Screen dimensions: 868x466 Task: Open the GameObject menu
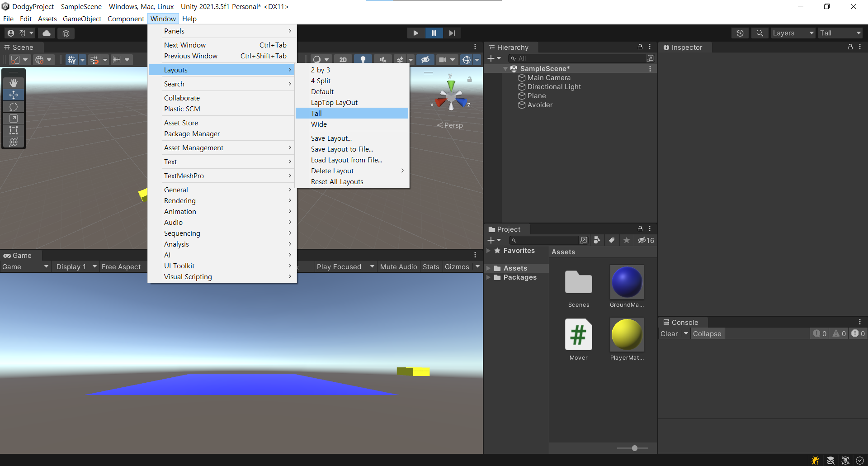point(82,19)
